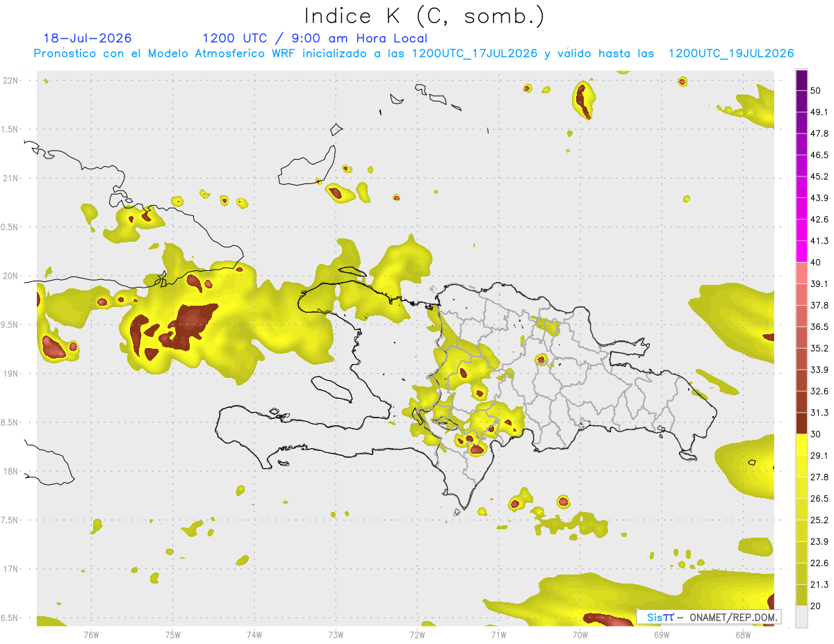This screenshot has width=834, height=644.
Task: Click the "72W" longitude label
Action: 417,634
